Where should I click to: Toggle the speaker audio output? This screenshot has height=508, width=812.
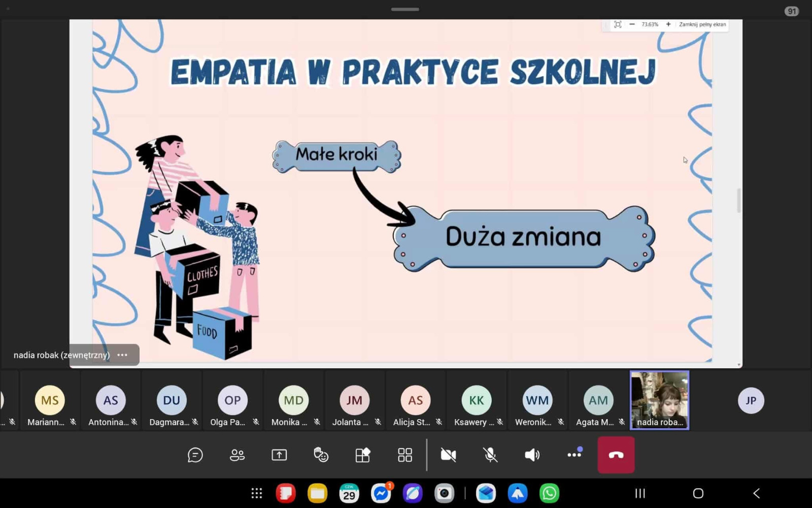(532, 455)
